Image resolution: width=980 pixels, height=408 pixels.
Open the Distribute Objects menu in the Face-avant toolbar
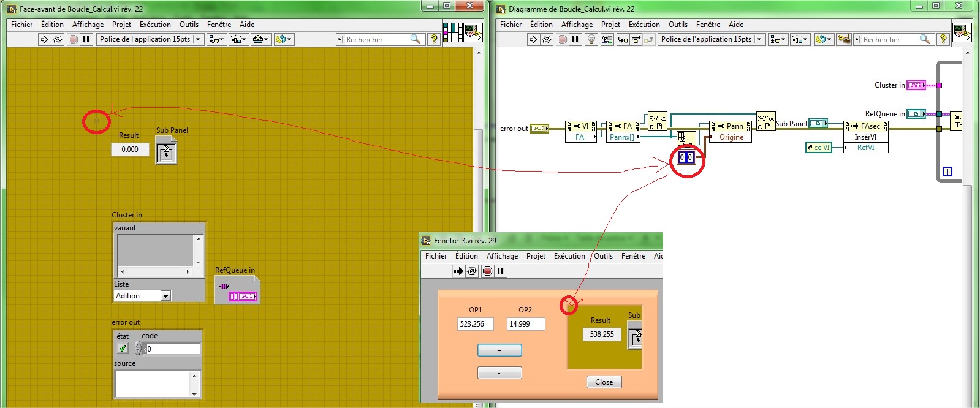coord(238,39)
